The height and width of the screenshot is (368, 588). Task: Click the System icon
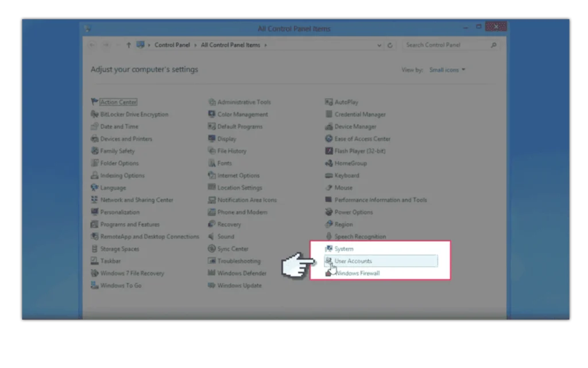click(x=329, y=248)
